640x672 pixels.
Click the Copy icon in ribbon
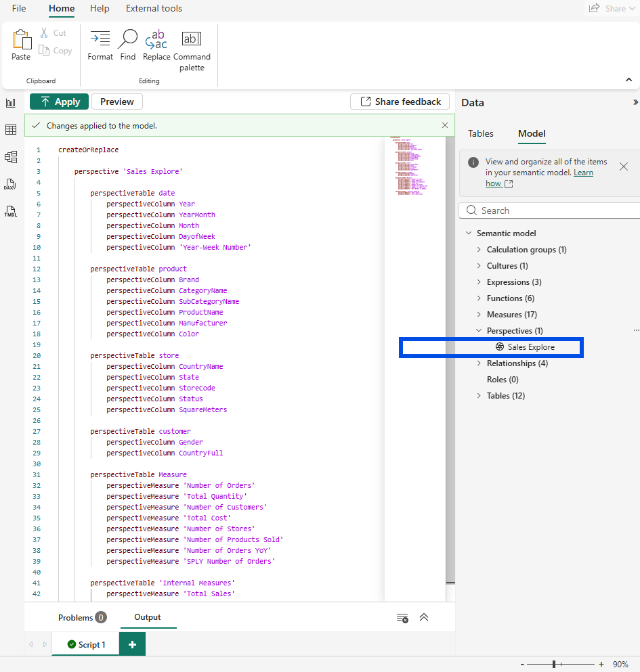point(44,50)
